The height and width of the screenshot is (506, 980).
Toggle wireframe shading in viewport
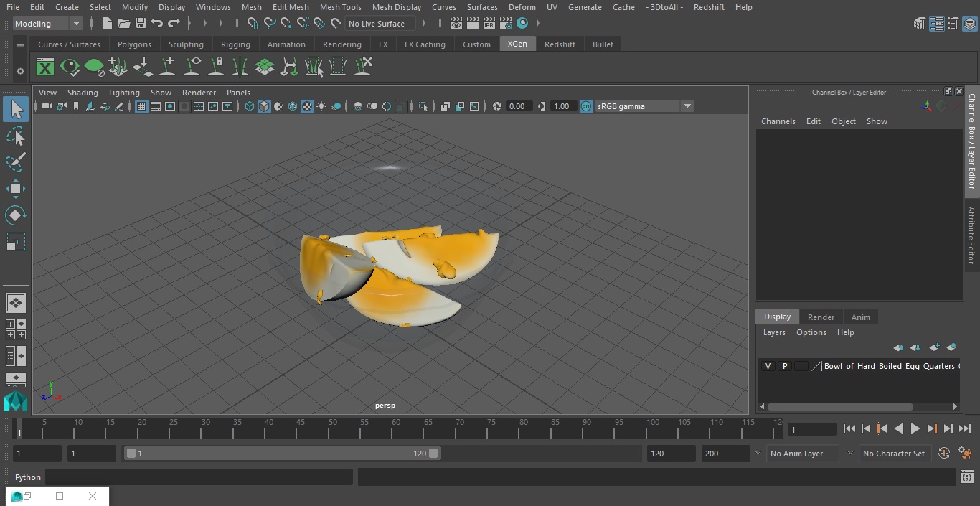pos(250,106)
